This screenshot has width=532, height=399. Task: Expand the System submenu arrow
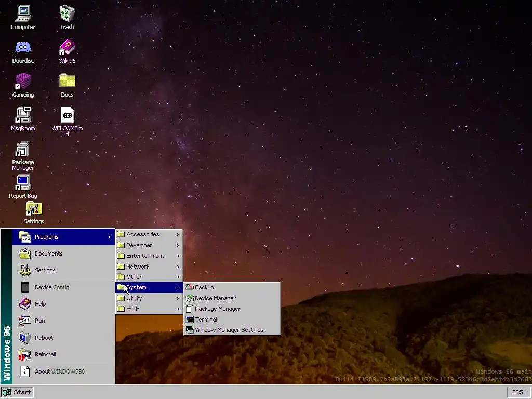(178, 287)
